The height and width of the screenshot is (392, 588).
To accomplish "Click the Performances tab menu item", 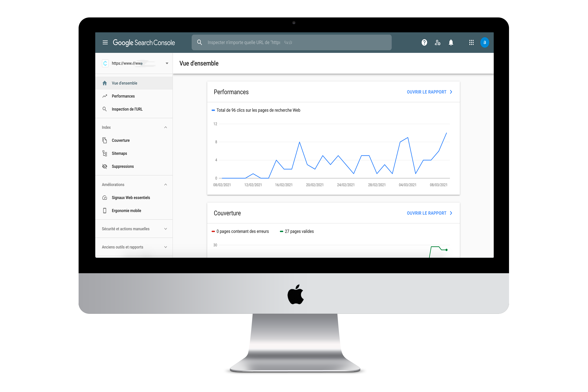I will click(123, 96).
